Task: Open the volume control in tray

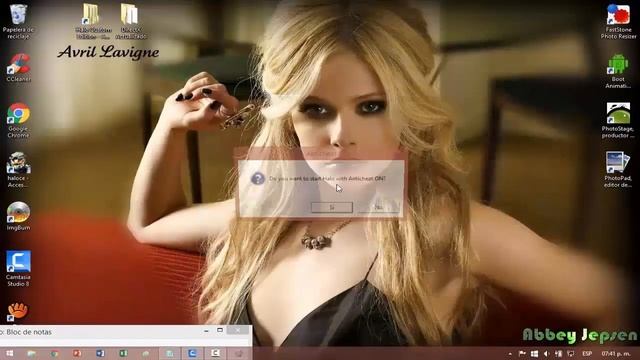Action: (x=547, y=354)
